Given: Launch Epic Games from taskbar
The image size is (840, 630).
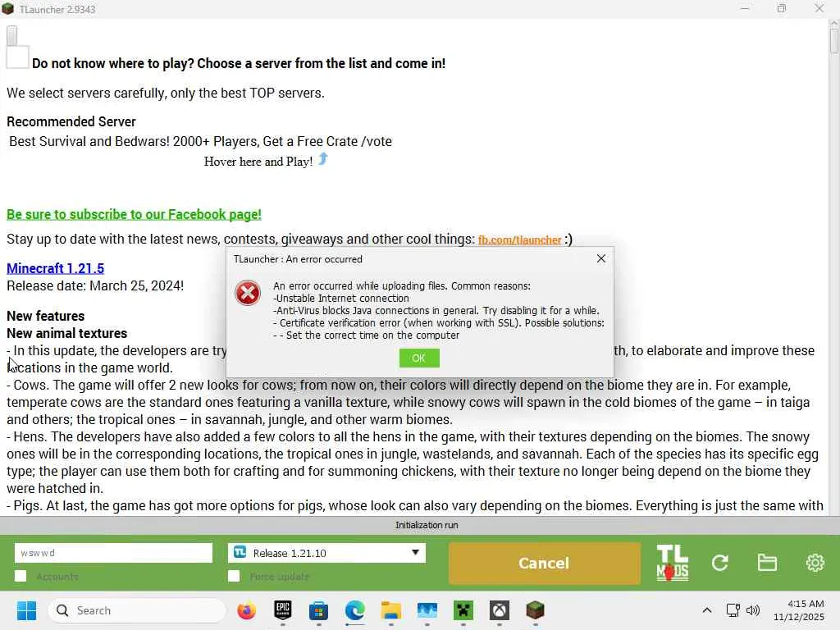Looking at the screenshot, I should [x=283, y=610].
